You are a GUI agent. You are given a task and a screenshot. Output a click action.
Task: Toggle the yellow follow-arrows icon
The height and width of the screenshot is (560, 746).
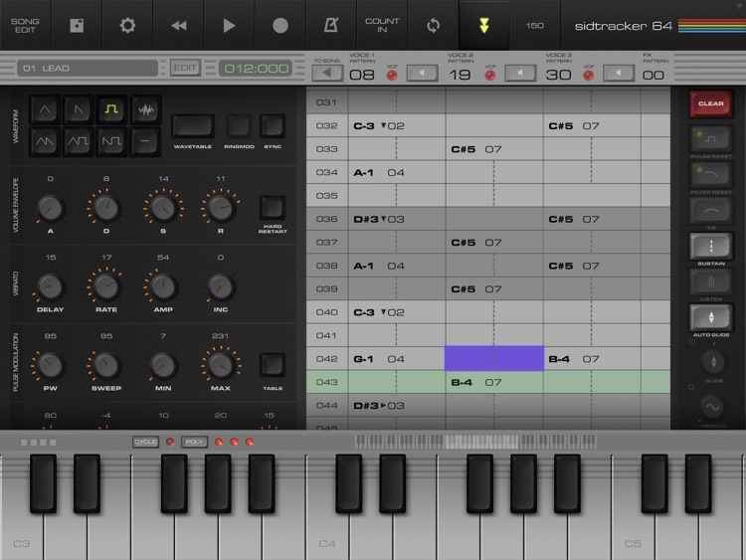pyautogui.click(x=483, y=25)
